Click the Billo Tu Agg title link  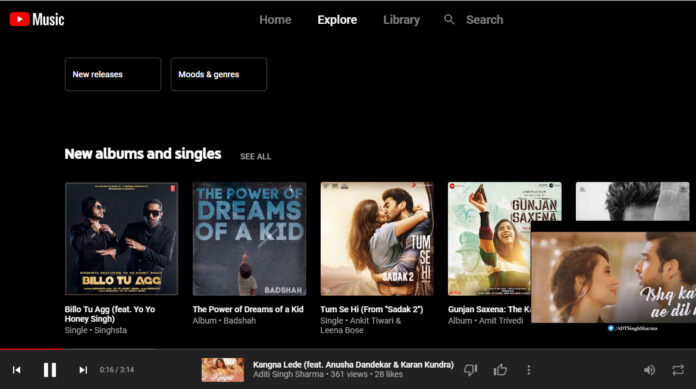(x=110, y=314)
